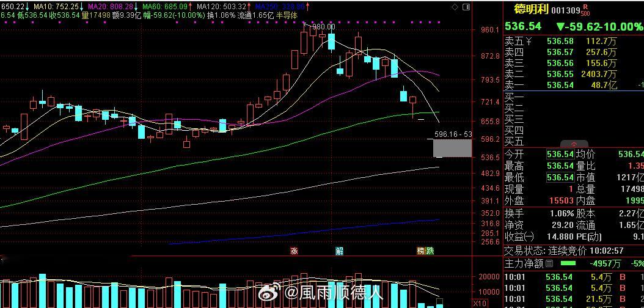Click the 张 event marker below chart

pyautogui.click(x=294, y=251)
